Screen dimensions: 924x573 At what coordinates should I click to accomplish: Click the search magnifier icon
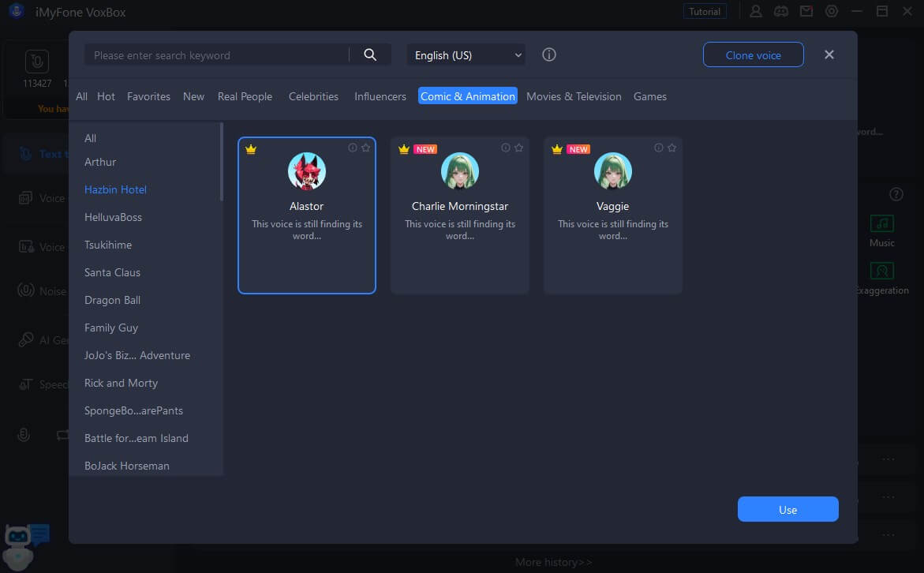[370, 54]
